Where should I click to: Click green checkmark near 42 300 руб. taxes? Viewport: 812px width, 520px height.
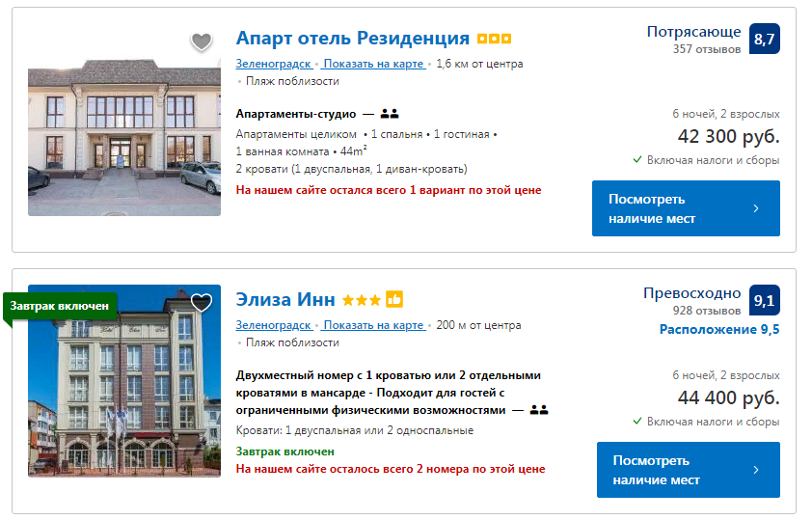tap(637, 159)
